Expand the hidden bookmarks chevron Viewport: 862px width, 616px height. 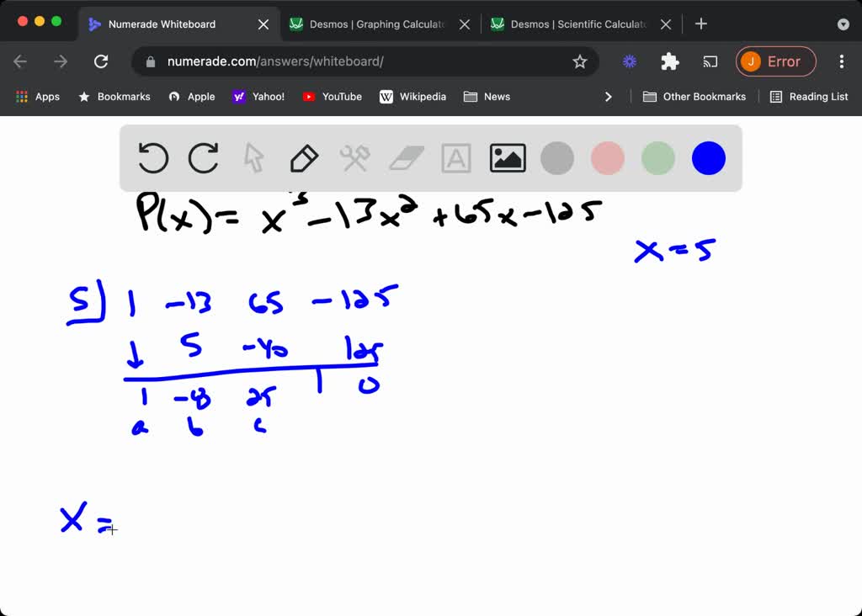(609, 96)
